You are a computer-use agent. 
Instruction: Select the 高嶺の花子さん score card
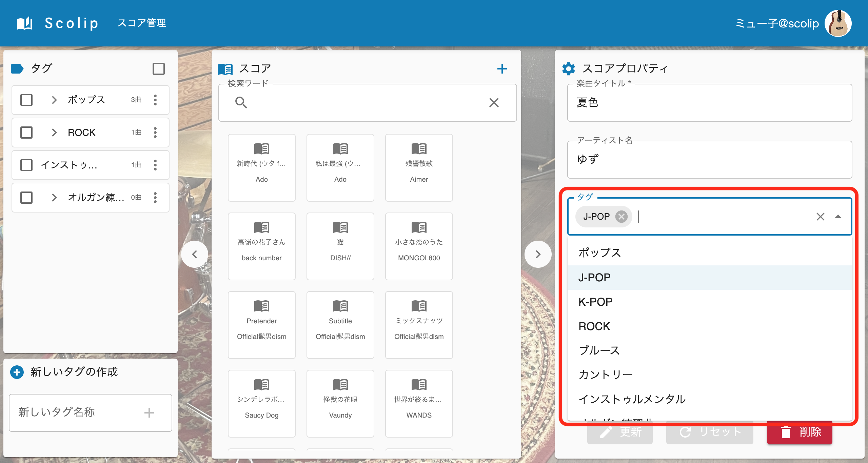(x=261, y=246)
